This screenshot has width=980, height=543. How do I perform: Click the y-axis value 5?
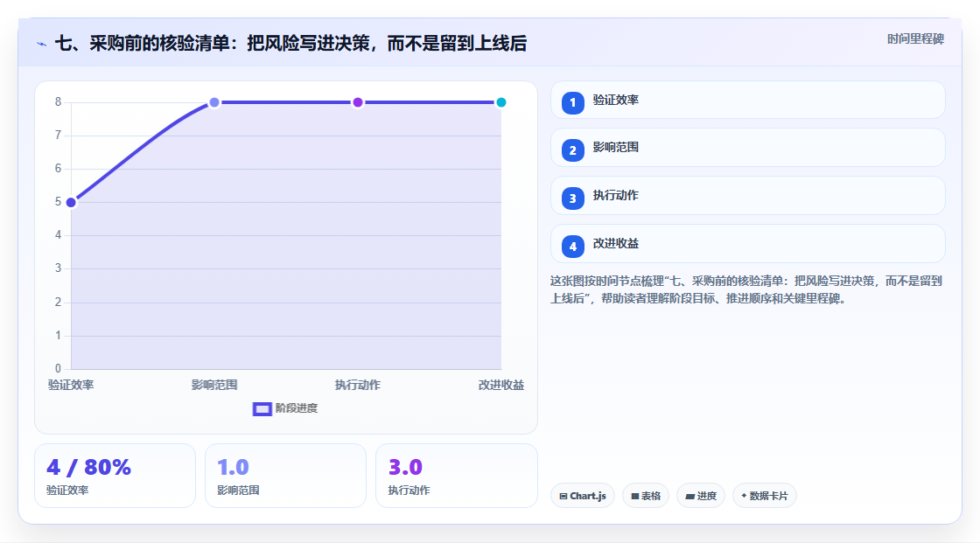[x=58, y=202]
